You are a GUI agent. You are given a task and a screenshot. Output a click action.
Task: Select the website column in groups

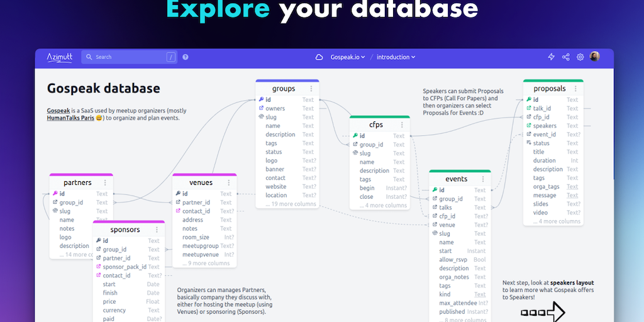coord(287,186)
